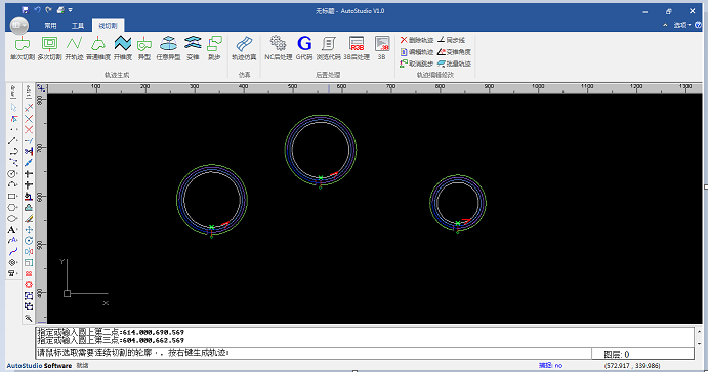Image resolution: width=708 pixels, height=372 pixels.
Task: Click the command line input field
Action: 313,353
